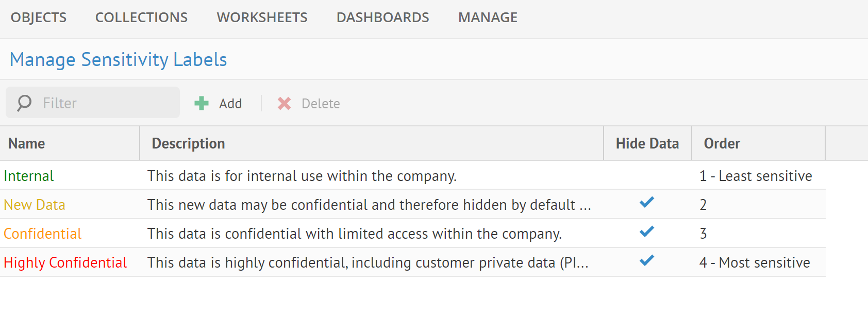868x330 pixels.
Task: Open the Highly Confidential label
Action: pyautogui.click(x=65, y=263)
